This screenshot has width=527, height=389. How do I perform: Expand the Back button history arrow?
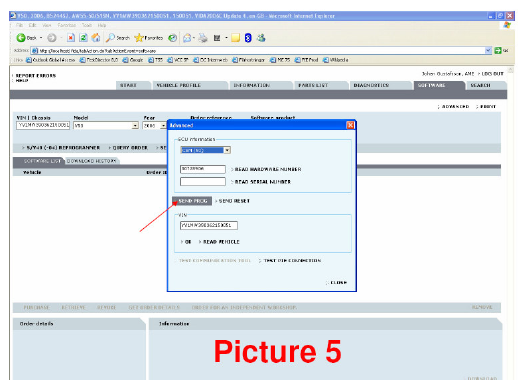(x=41, y=38)
